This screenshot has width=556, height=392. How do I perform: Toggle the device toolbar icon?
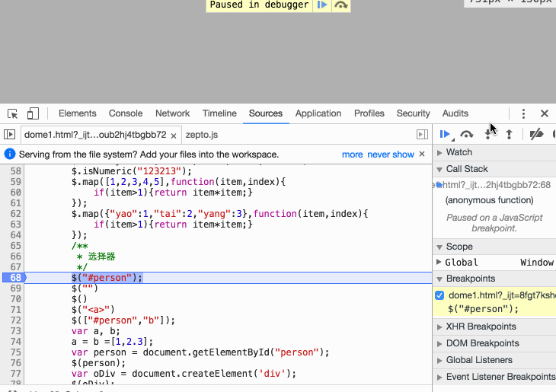click(33, 113)
